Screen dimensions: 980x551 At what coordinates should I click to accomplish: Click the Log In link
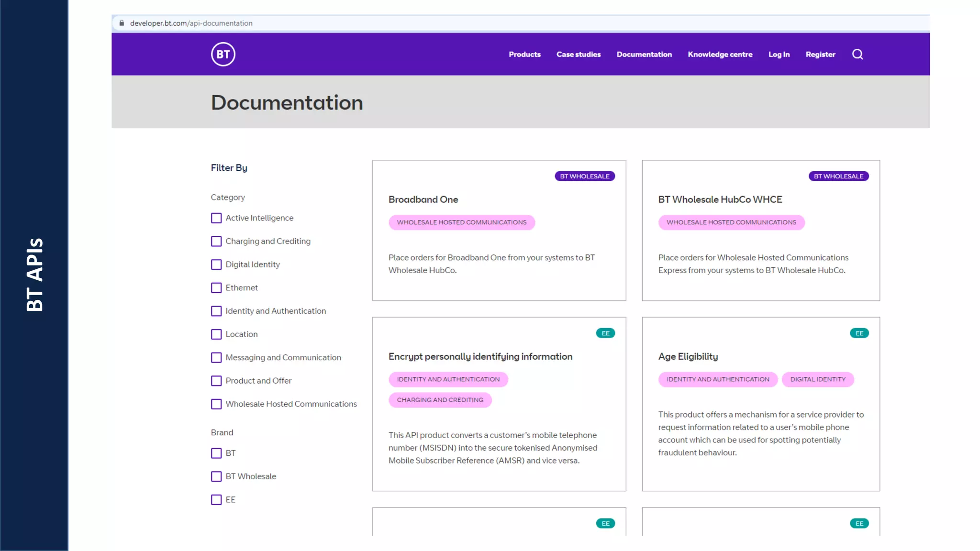tap(779, 55)
